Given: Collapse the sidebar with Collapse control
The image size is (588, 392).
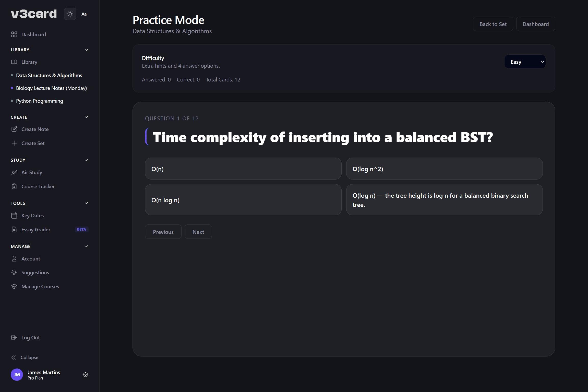Looking at the screenshot, I should (25, 357).
